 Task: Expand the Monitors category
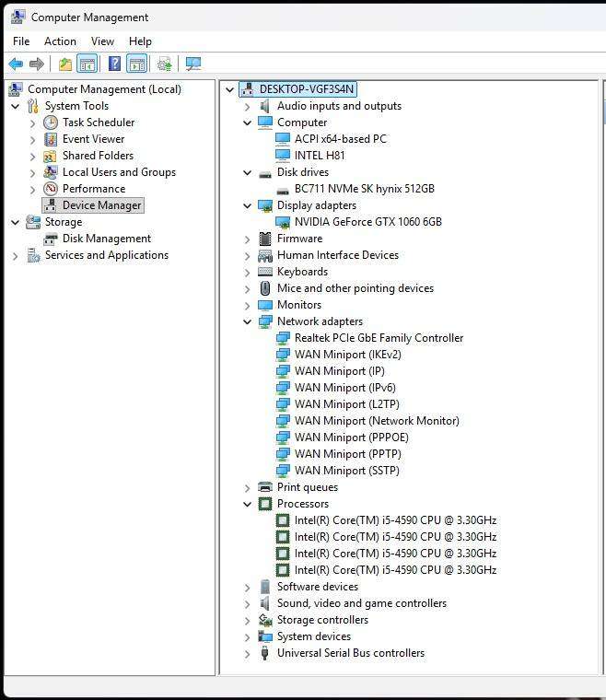247,306
